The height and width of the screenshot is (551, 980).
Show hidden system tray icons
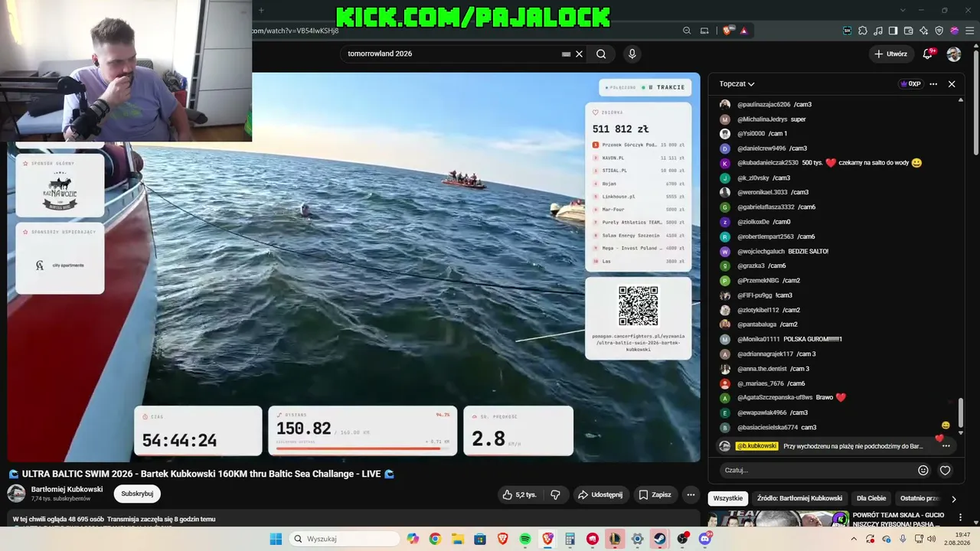(854, 539)
